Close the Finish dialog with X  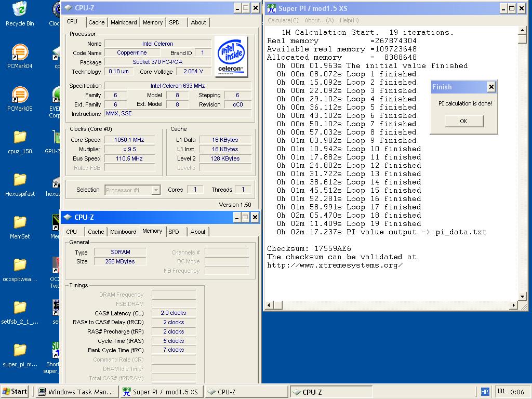(491, 87)
